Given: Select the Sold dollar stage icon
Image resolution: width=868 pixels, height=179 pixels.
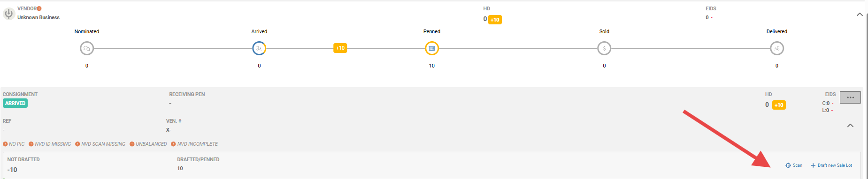Looking at the screenshot, I should pos(604,48).
